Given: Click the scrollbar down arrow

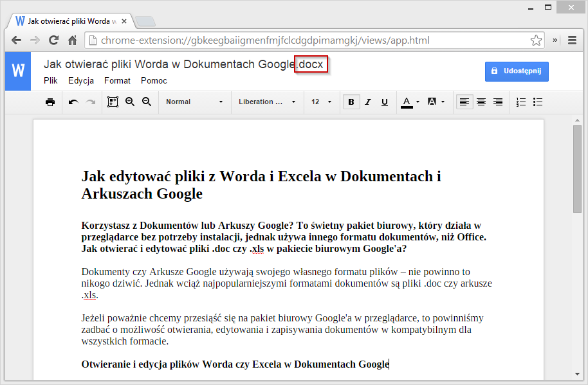Looking at the screenshot, I should coord(577,373).
